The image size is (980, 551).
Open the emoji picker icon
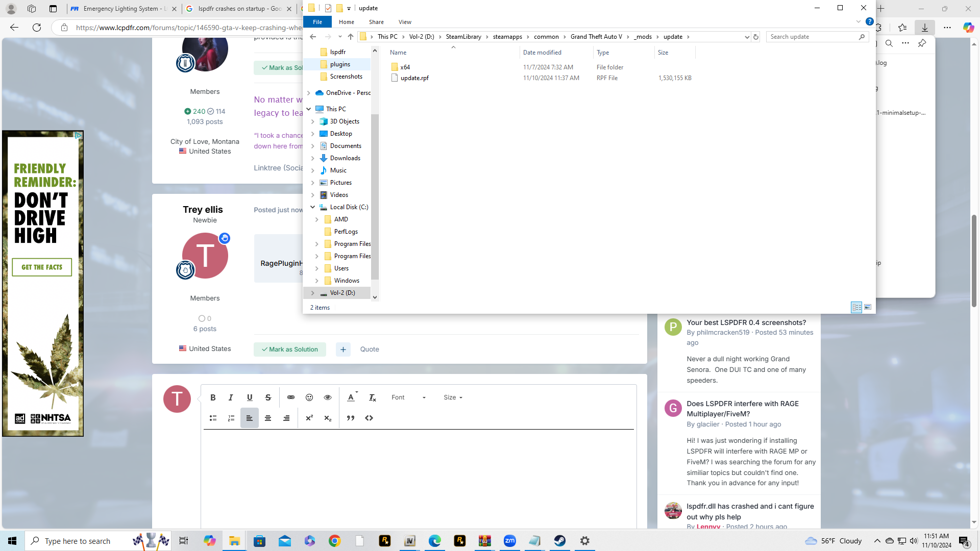309,397
